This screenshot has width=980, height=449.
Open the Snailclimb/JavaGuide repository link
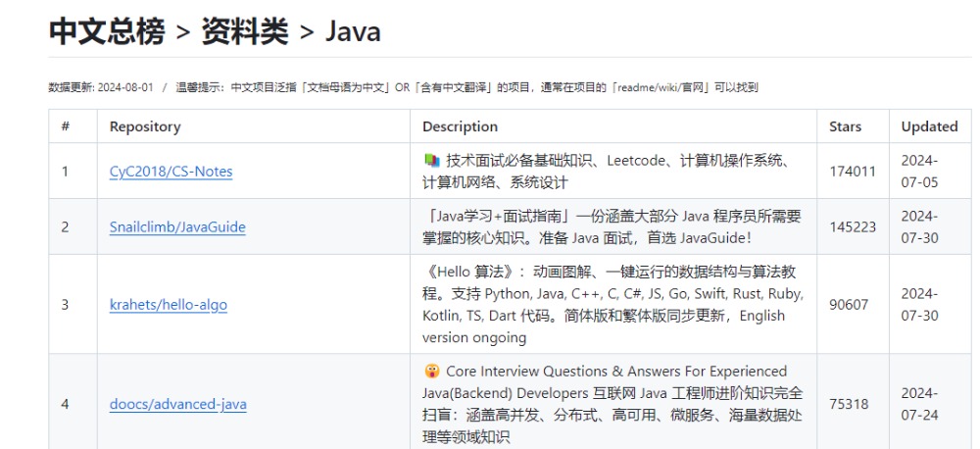(177, 226)
